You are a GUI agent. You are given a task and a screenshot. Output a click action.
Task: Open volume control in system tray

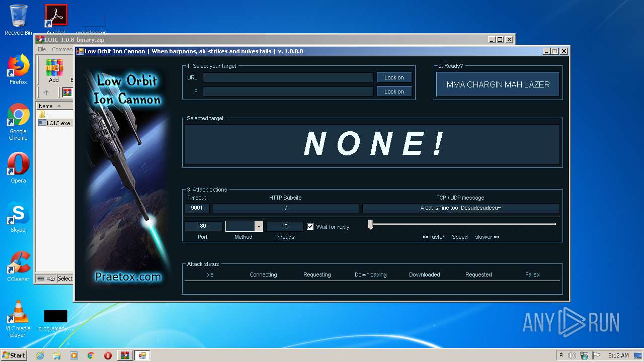tap(572, 355)
